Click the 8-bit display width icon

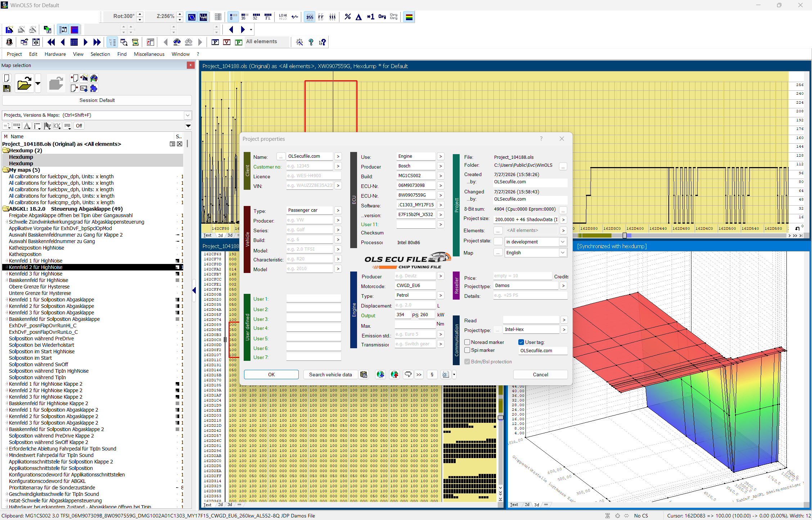[x=233, y=17]
